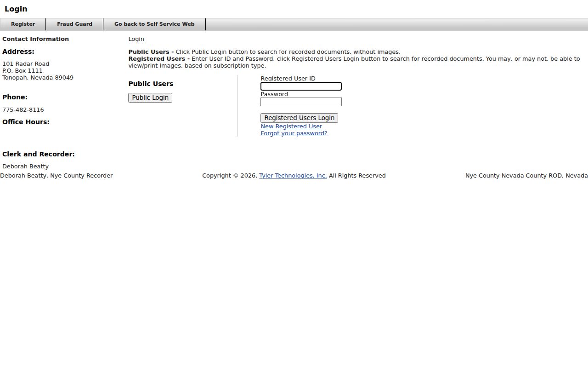
Task: Follow the Forgot your password link
Action: click(x=294, y=133)
